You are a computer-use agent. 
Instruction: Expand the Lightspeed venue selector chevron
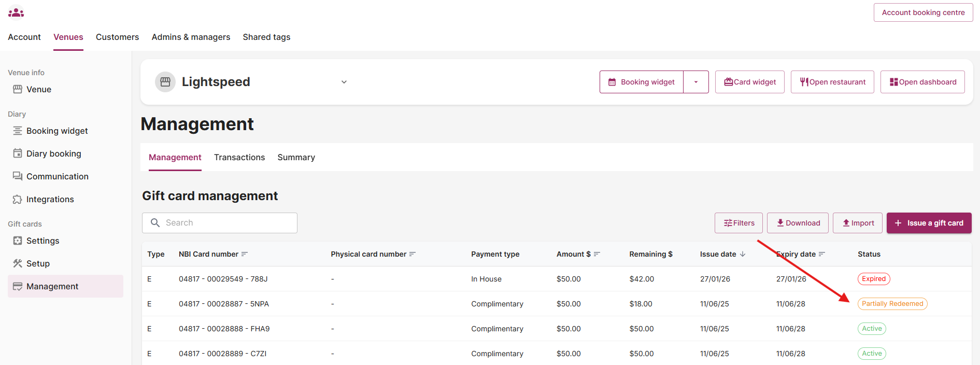[344, 82]
